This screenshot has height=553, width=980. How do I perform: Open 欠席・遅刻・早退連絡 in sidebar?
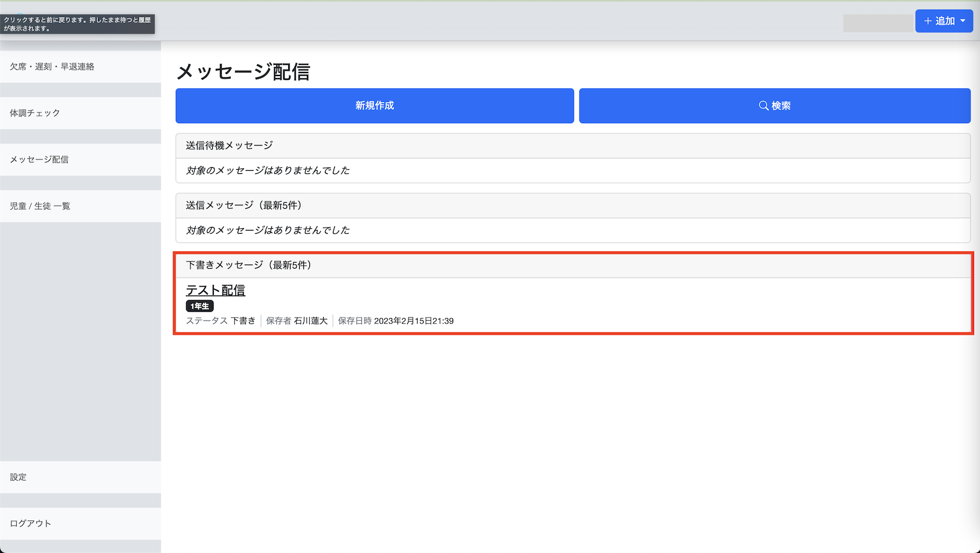80,66
